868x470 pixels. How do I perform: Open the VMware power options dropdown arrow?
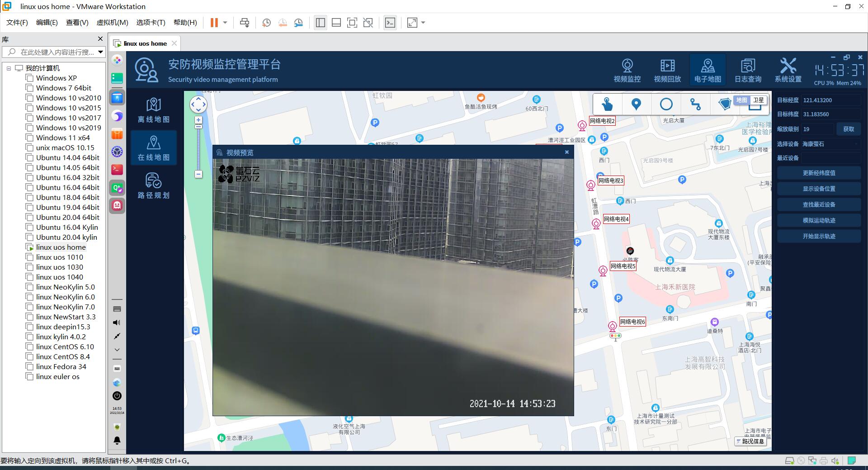pos(225,23)
